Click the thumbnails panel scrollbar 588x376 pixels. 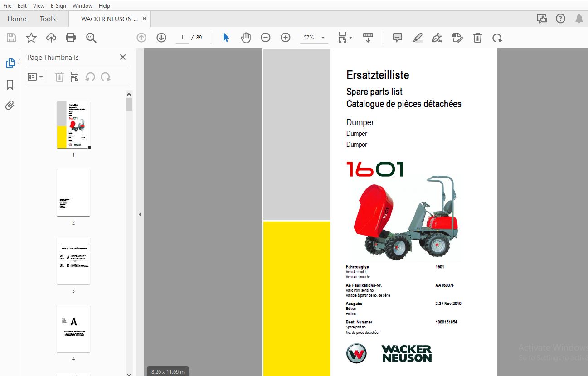point(129,104)
